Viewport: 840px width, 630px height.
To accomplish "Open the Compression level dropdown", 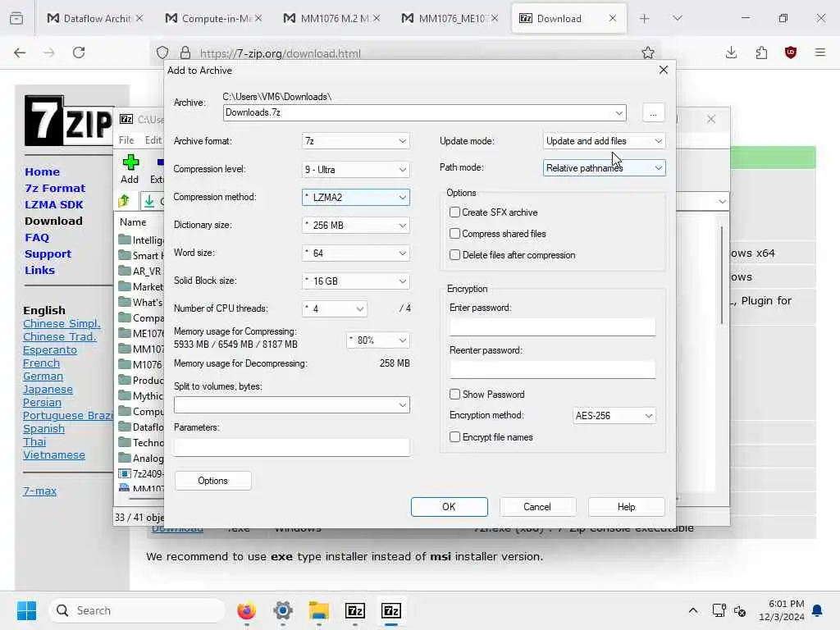I will [x=356, y=169].
